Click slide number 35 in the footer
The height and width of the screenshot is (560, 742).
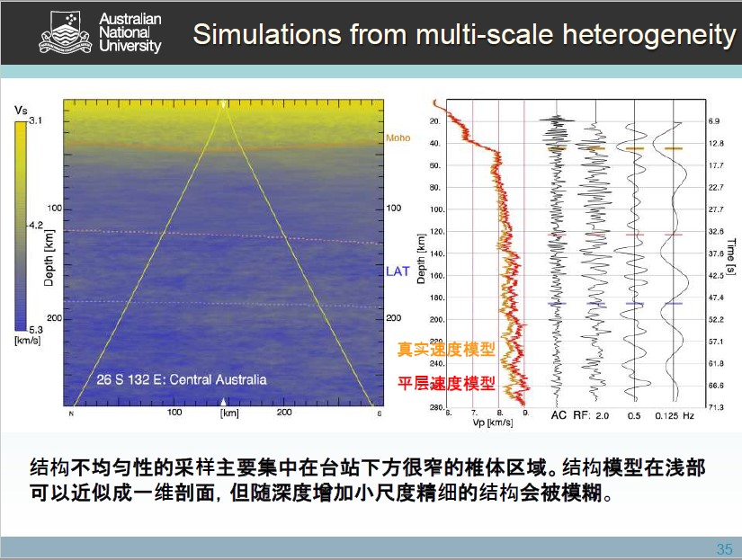point(724,548)
